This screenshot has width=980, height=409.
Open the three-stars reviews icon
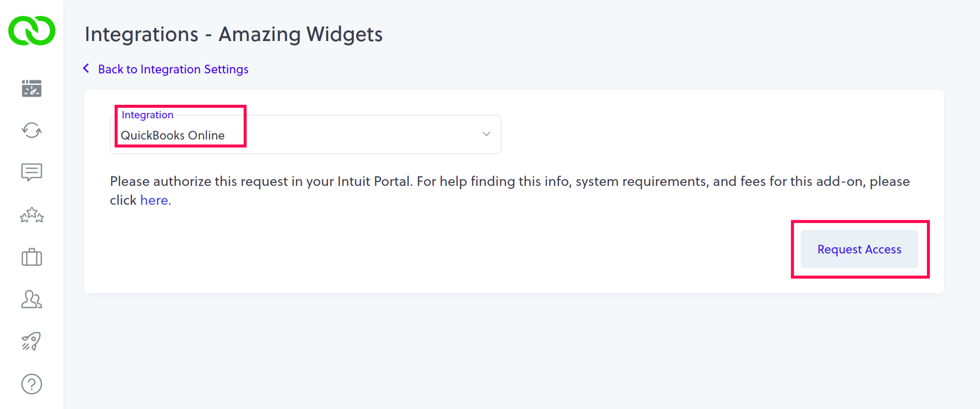point(32,215)
